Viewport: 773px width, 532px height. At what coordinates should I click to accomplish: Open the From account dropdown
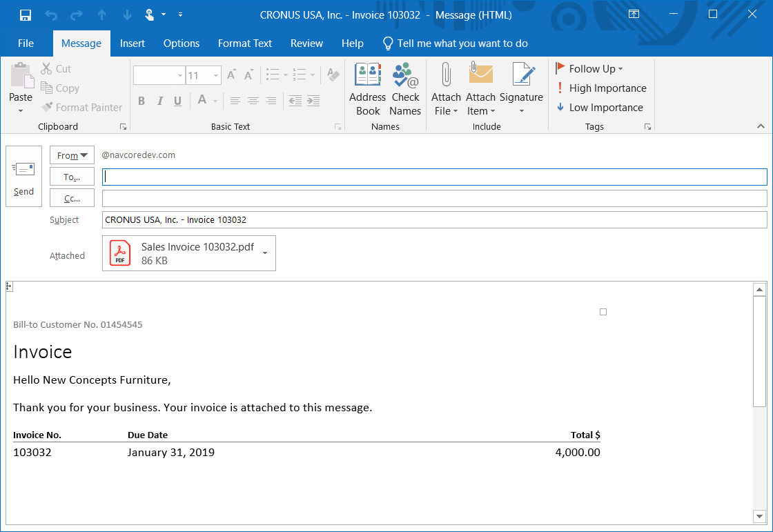pos(72,155)
